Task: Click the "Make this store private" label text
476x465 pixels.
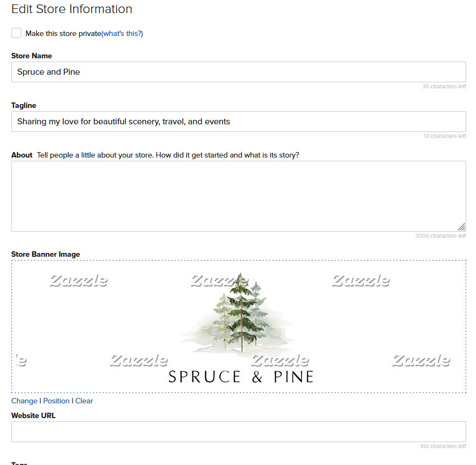Action: pos(63,33)
